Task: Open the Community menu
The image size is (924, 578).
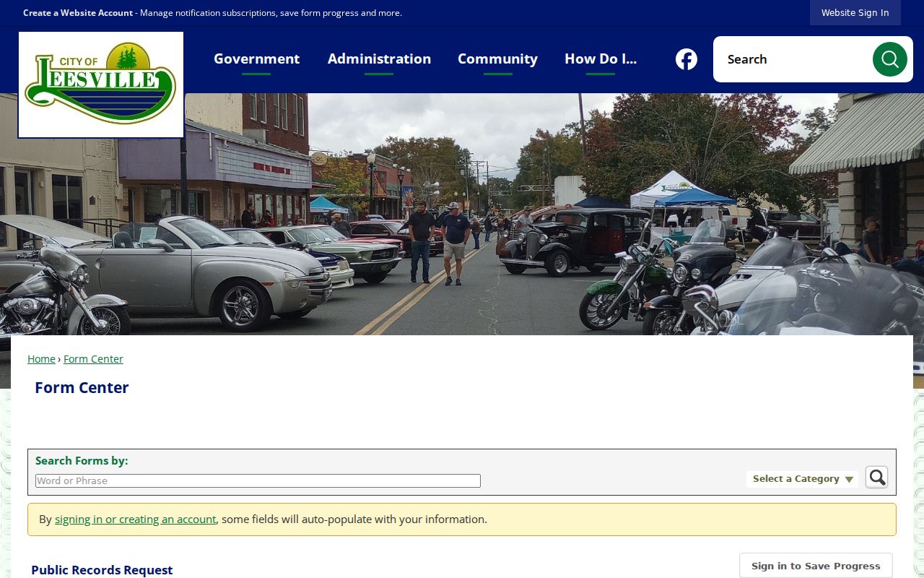Action: [497, 59]
